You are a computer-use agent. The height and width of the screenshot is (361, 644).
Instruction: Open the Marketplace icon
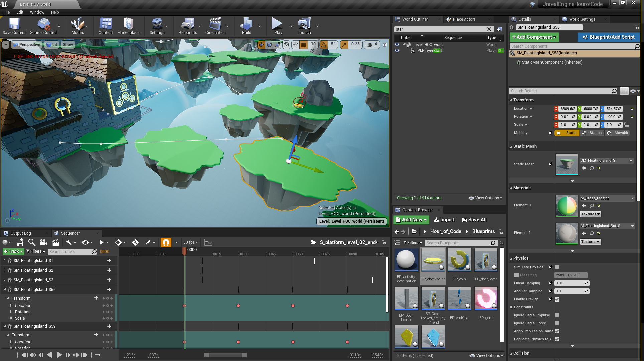click(x=128, y=26)
